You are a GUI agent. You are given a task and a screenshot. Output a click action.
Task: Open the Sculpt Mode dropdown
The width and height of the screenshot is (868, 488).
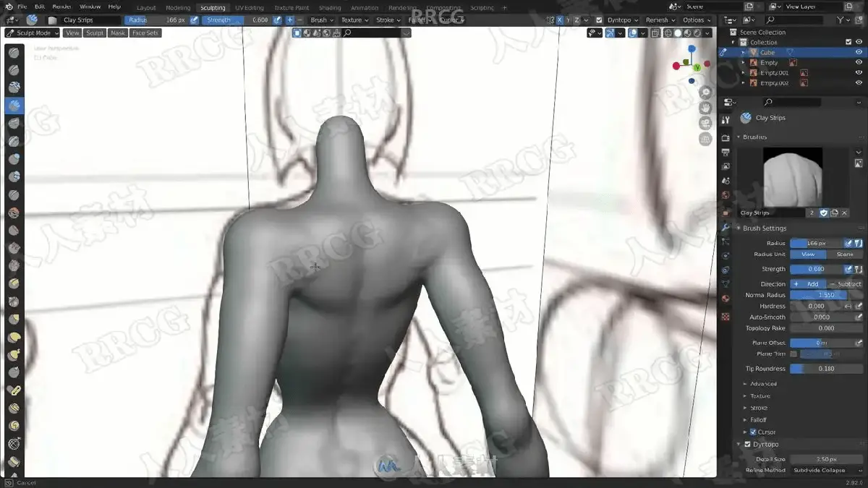[32, 33]
